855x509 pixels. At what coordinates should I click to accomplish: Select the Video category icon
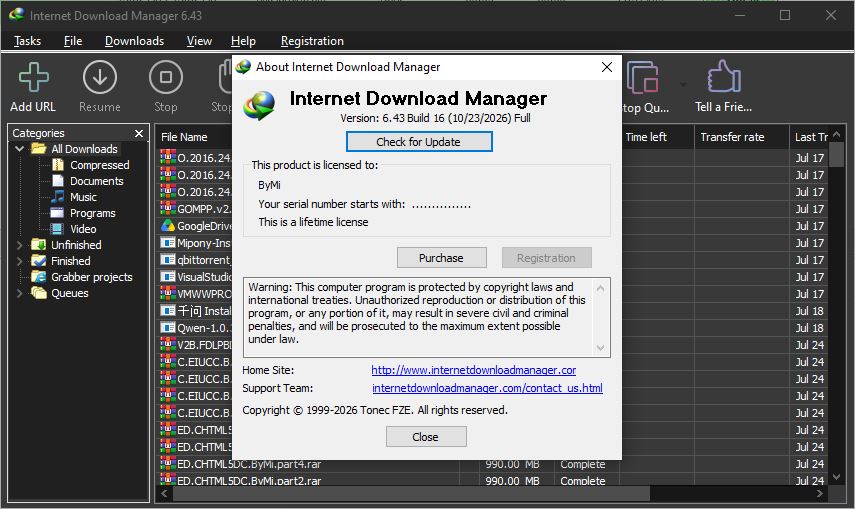click(x=57, y=229)
